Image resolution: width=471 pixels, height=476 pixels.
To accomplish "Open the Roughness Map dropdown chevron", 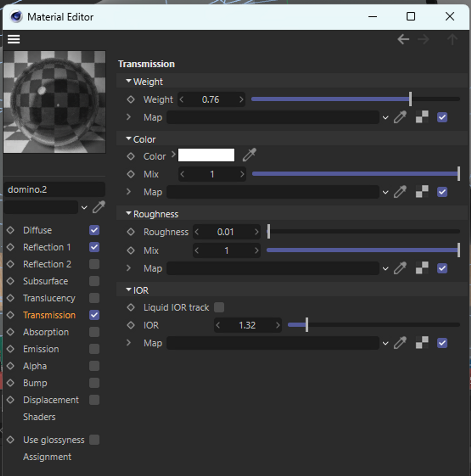I will (x=385, y=269).
